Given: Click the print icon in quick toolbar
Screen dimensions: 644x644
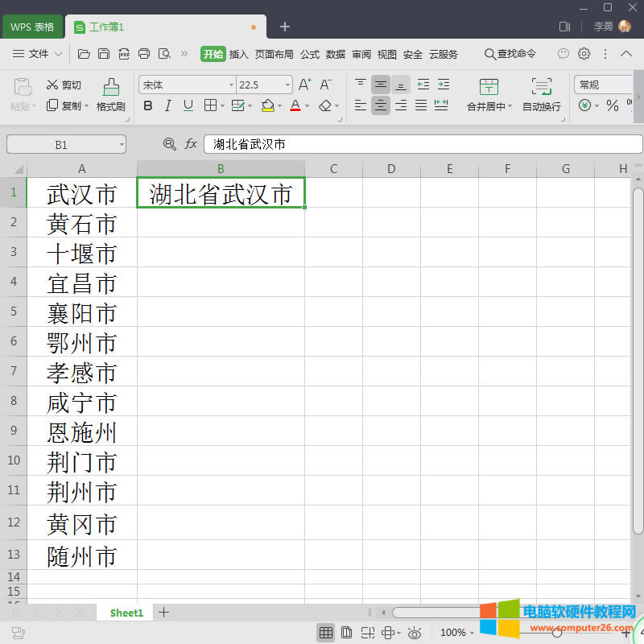Looking at the screenshot, I should 144,54.
